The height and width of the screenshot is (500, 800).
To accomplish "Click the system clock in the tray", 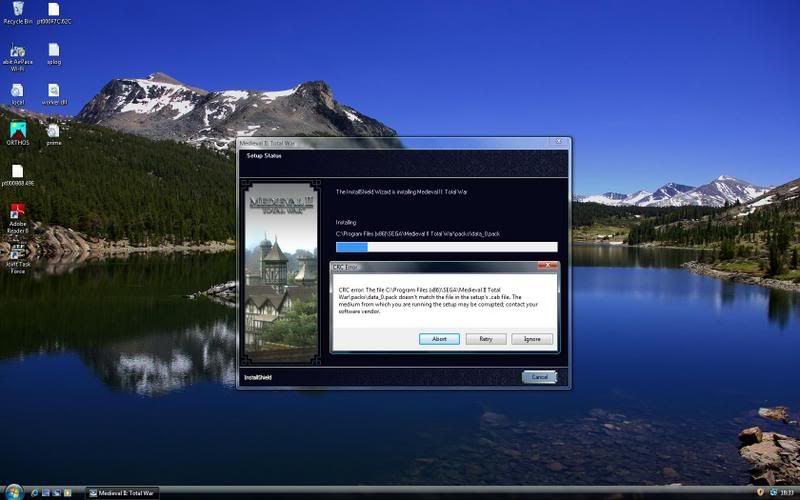I will point(788,493).
